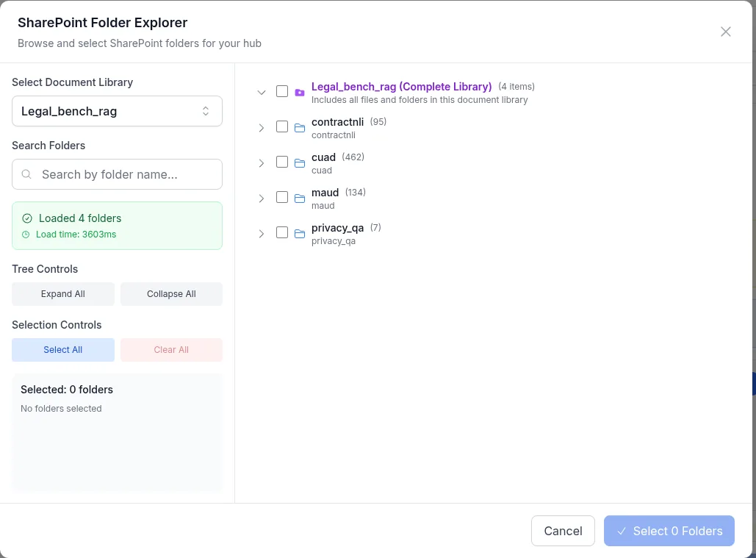Click the (7) count next to privacy_qa
Viewport: 756px width, 558px height.
(x=375, y=228)
